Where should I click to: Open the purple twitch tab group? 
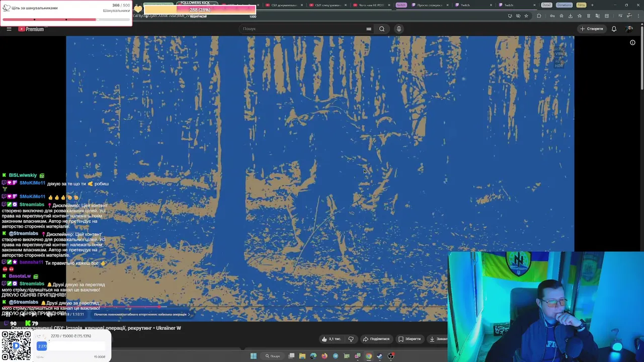point(401,5)
